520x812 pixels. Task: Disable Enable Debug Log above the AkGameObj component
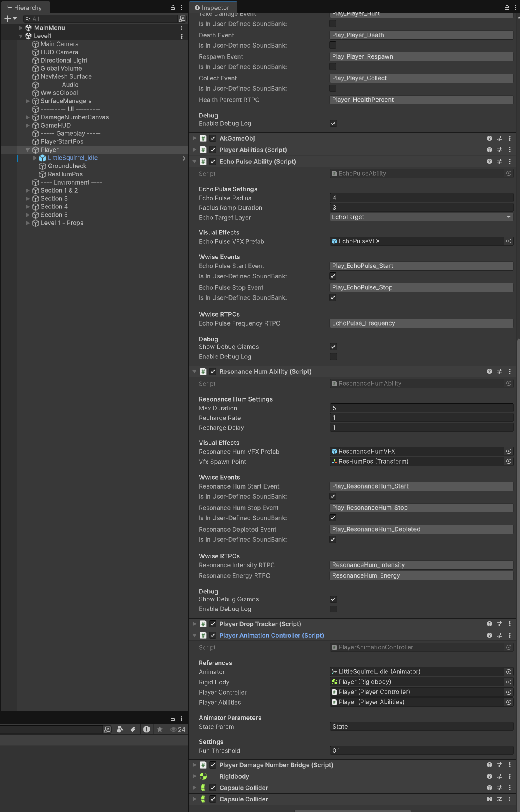(x=333, y=123)
